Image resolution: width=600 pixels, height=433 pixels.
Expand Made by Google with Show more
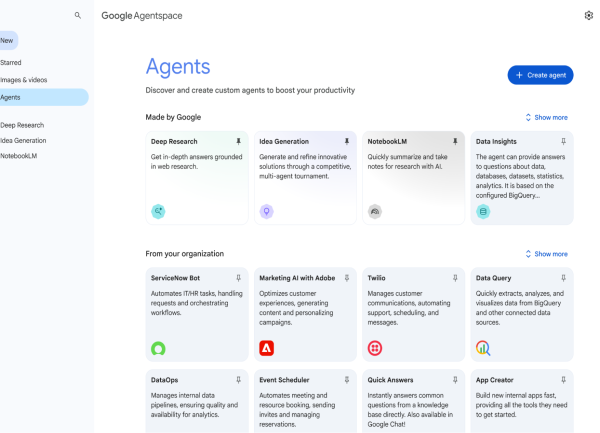pos(546,117)
